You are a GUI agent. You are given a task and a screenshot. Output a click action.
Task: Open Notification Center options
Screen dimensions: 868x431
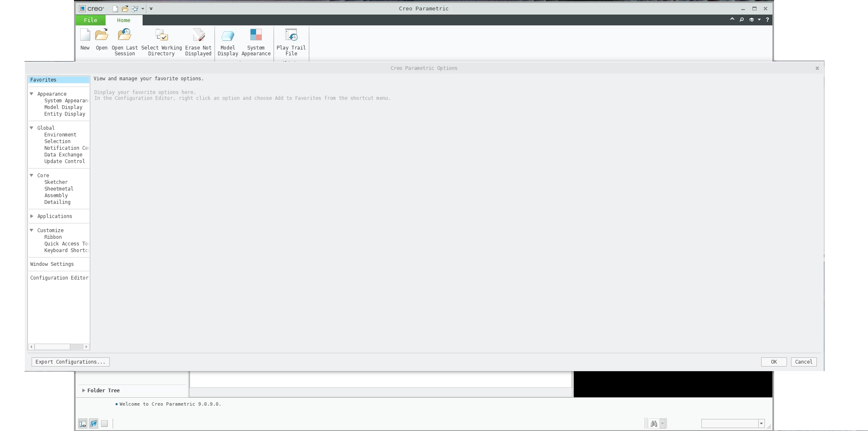[x=67, y=148]
